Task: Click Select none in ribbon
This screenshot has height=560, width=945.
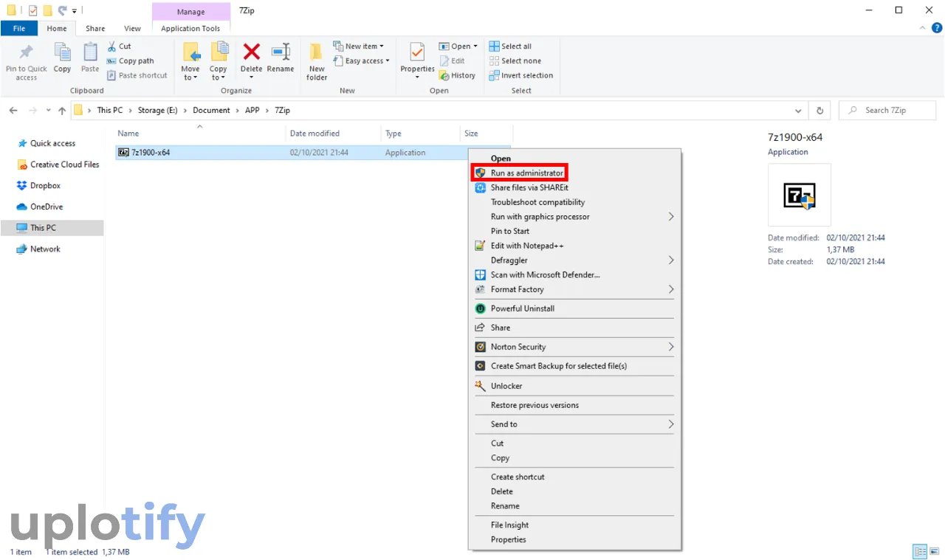Action: coord(515,61)
